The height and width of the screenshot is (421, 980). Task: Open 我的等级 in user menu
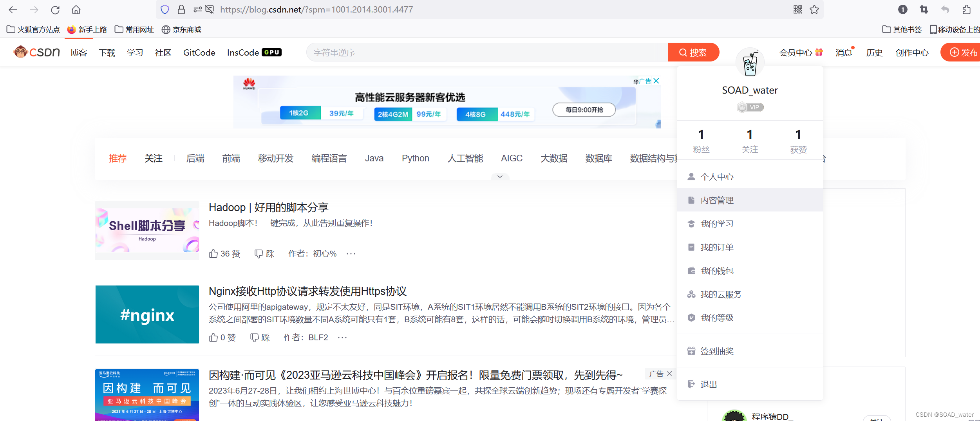[750, 318]
